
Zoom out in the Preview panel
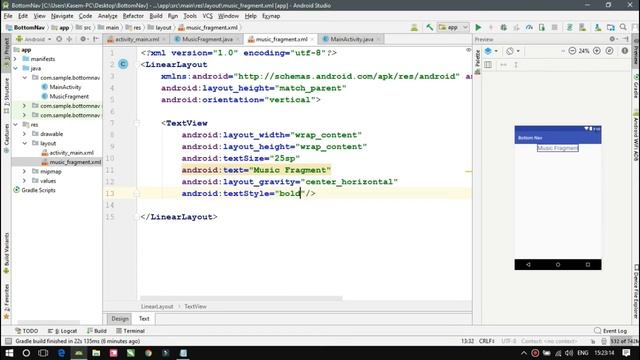[x=572, y=51]
